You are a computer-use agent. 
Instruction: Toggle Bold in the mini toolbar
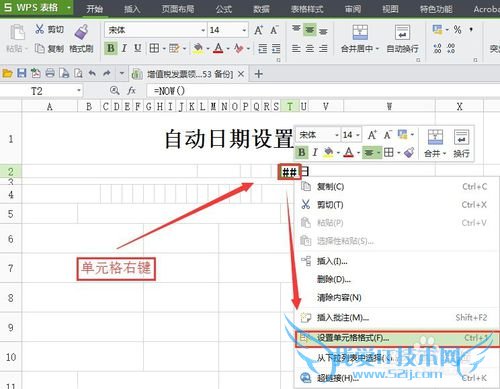(x=302, y=153)
